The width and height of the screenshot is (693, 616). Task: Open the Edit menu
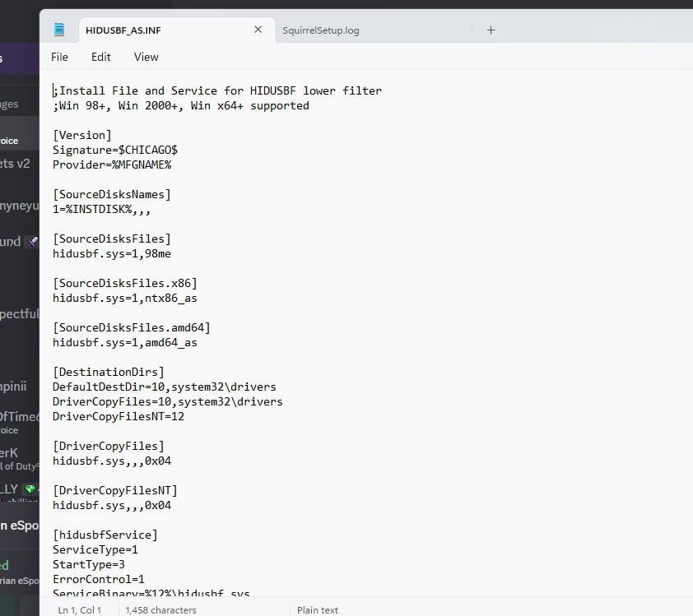click(100, 57)
